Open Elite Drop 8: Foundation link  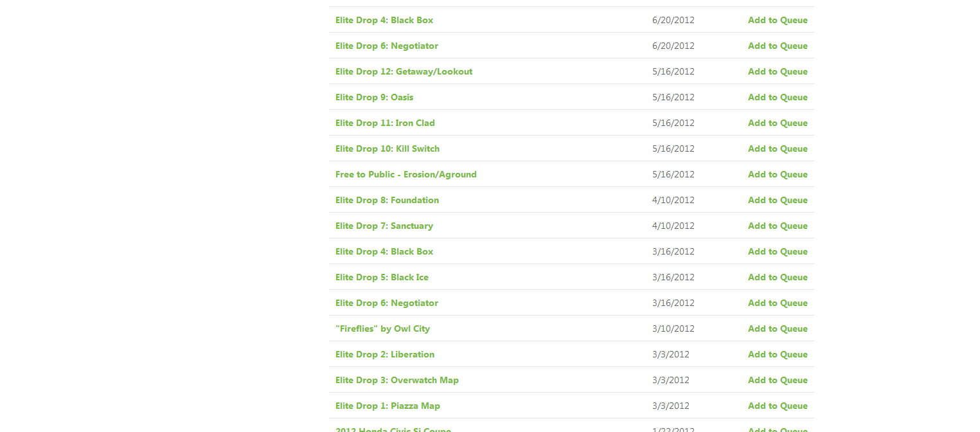click(387, 200)
